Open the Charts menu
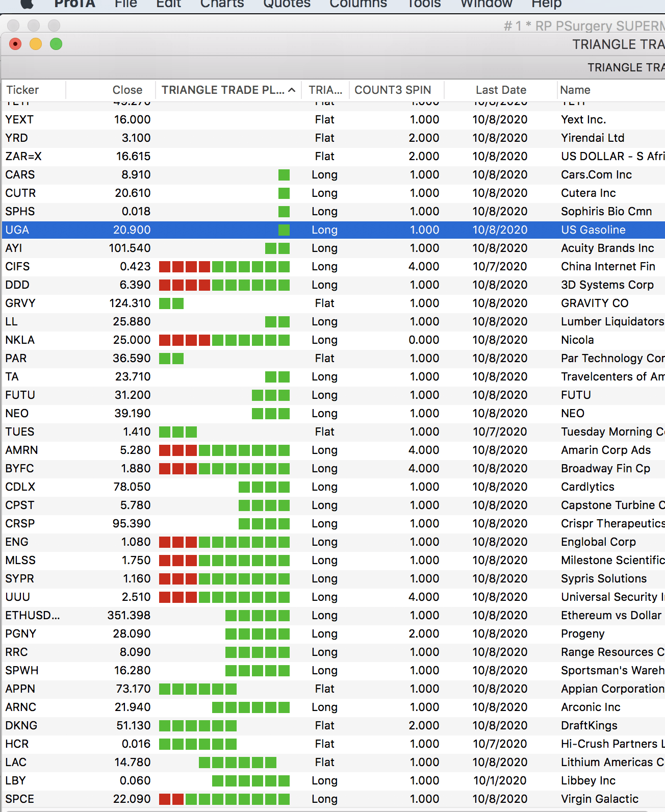Image resolution: width=665 pixels, height=812 pixels. [222, 4]
